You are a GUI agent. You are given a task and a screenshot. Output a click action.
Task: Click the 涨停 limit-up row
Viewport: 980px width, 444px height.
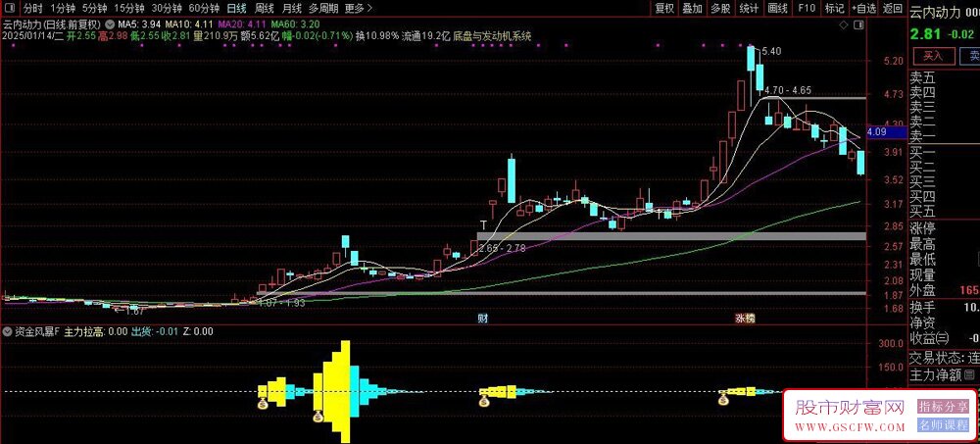coord(944,226)
